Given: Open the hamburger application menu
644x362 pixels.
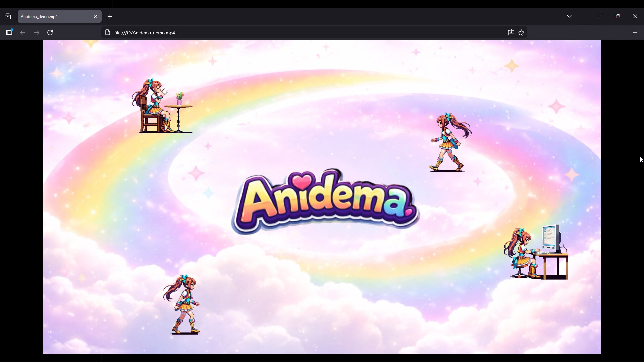Looking at the screenshot, I should [635, 32].
